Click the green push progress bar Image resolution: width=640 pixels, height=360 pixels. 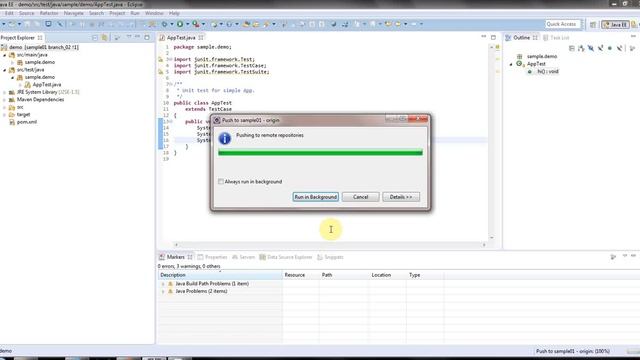pos(320,153)
